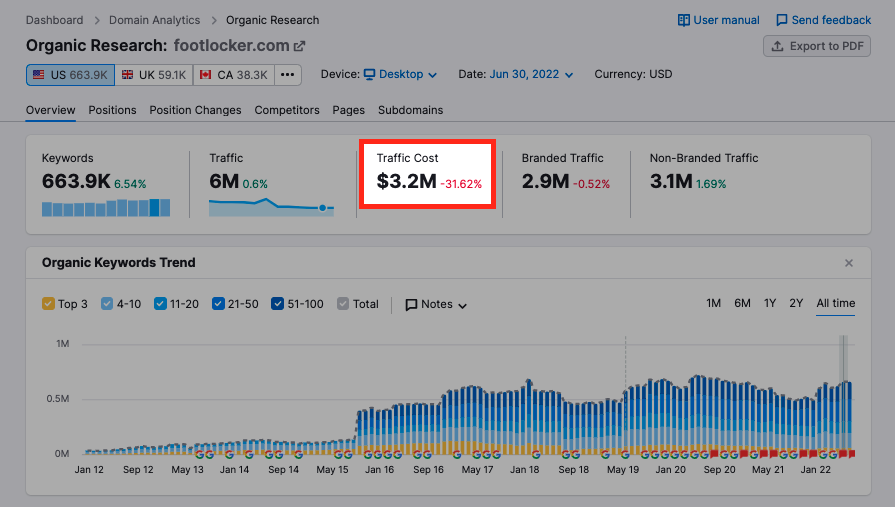The image size is (895, 507).
Task: Open footlocker.com external link icon
Action: pos(299,46)
